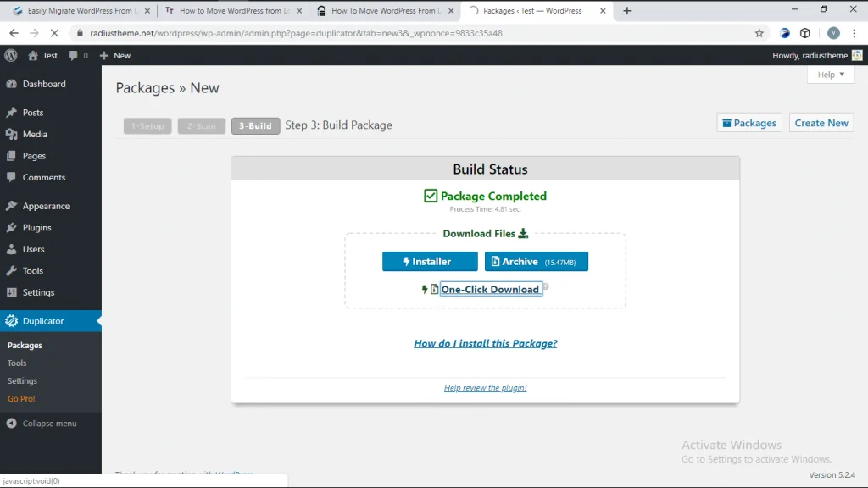Screen dimensions: 868x488
Task: Close the Packages ‹ Test — WordPress tab
Action: point(603,10)
